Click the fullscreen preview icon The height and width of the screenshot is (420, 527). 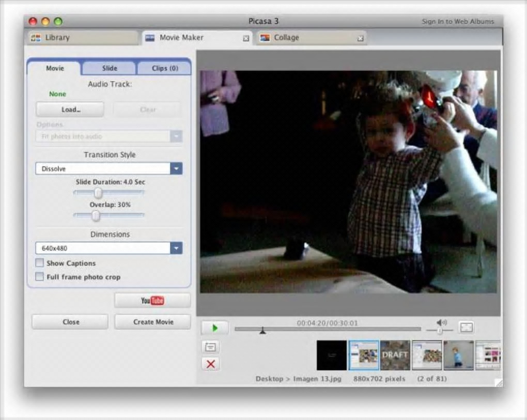click(466, 327)
